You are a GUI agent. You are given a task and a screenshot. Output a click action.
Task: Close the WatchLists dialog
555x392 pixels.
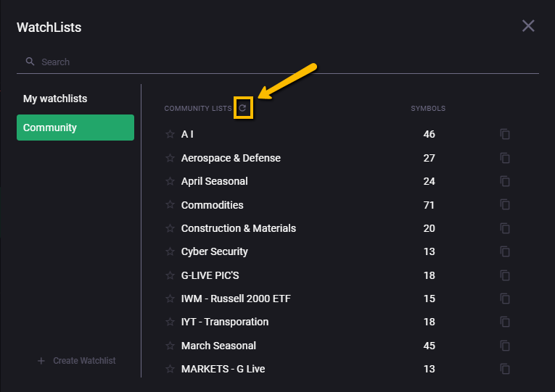528,26
